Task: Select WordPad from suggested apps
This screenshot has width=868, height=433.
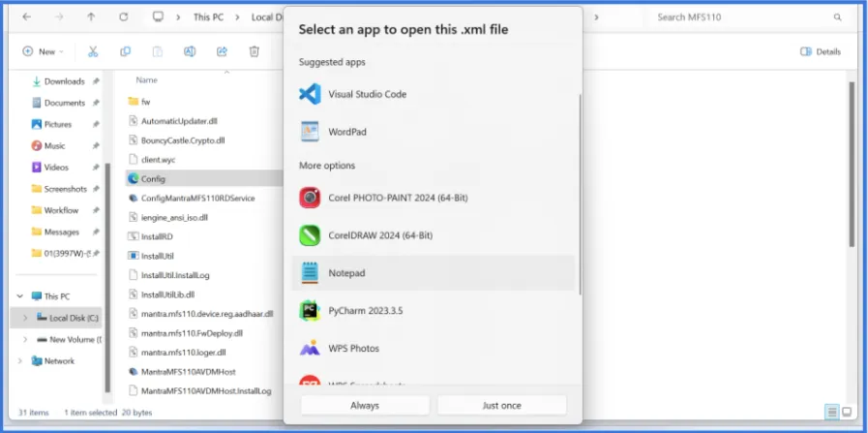Action: [x=433, y=132]
